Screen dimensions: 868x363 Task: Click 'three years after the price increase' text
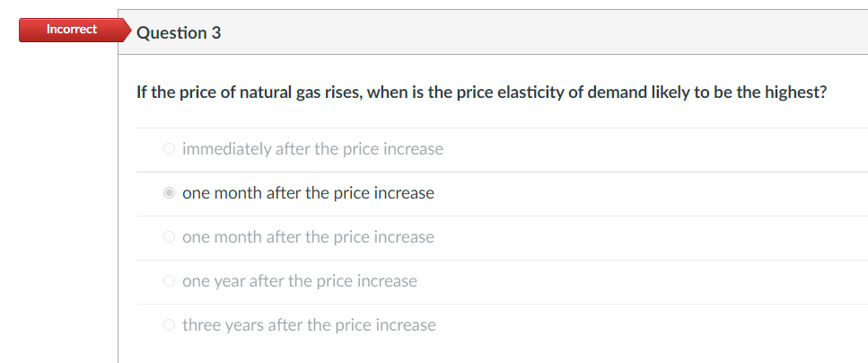[309, 324]
